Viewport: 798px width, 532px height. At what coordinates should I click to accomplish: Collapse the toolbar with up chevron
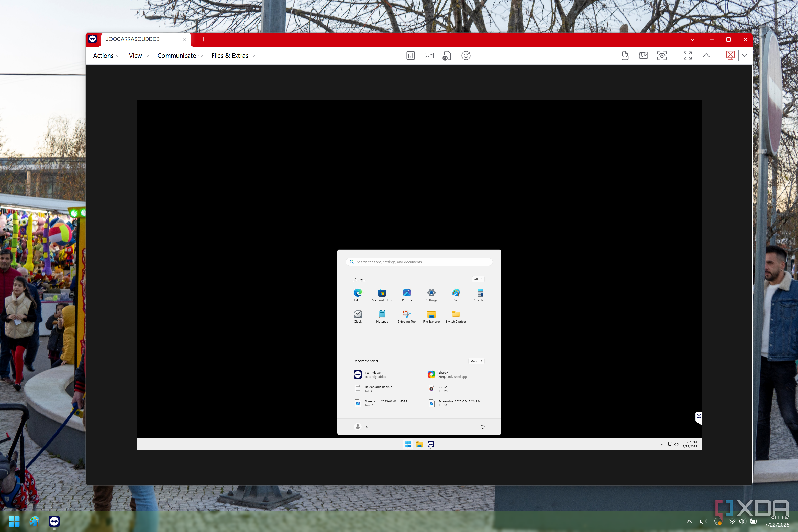[706, 55]
